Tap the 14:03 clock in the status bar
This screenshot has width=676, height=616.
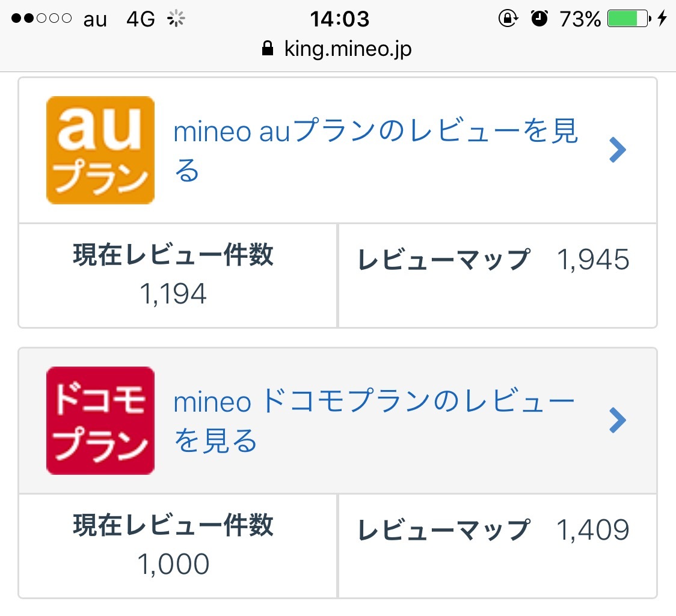(x=339, y=19)
